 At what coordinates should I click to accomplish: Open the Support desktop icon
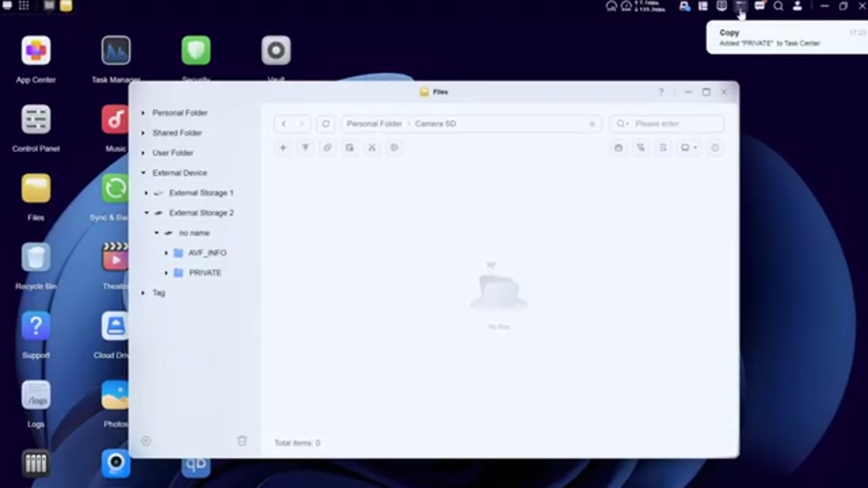[x=36, y=327]
